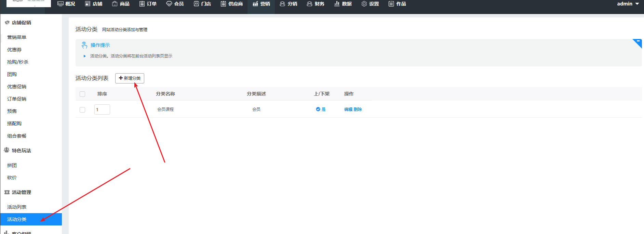Click the 设置 settings gear icon

tap(364, 4)
